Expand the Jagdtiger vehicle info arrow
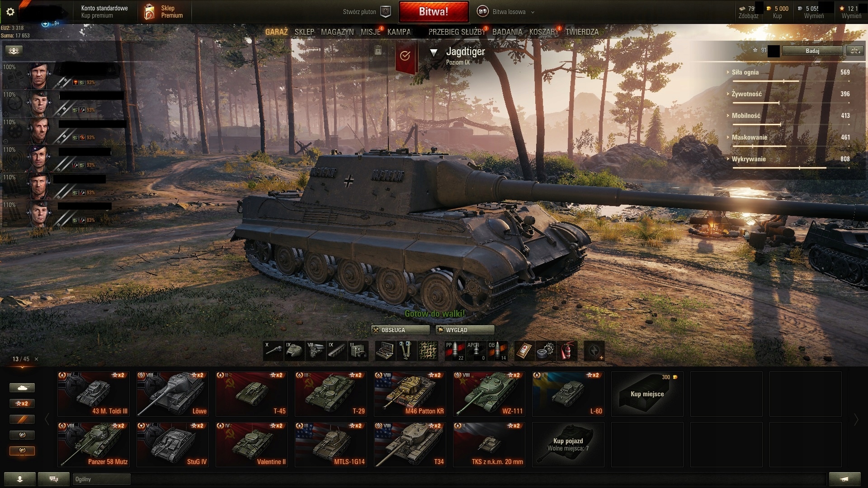This screenshot has height=488, width=868. point(434,52)
